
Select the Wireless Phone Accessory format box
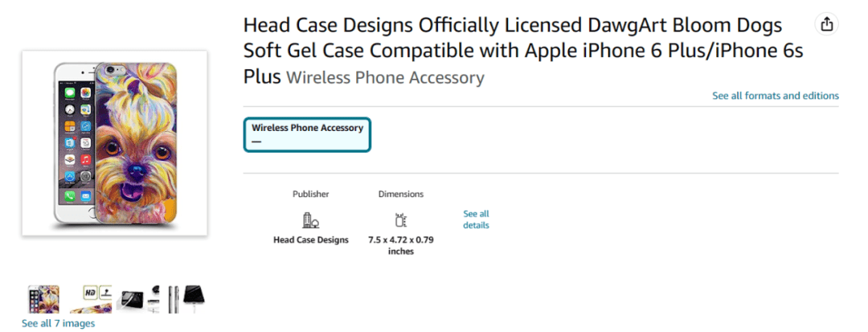click(x=307, y=134)
